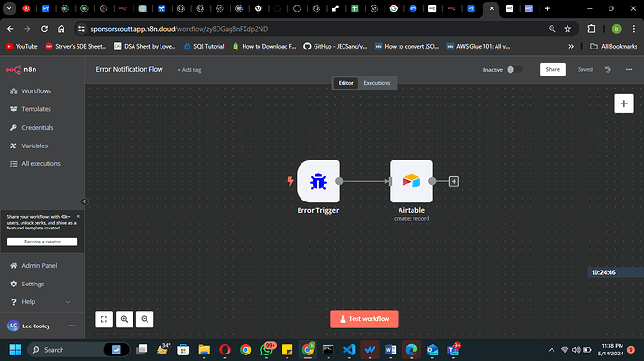Screen dimensions: 644x361
Task: Select the Airtable node
Action: tap(411, 182)
